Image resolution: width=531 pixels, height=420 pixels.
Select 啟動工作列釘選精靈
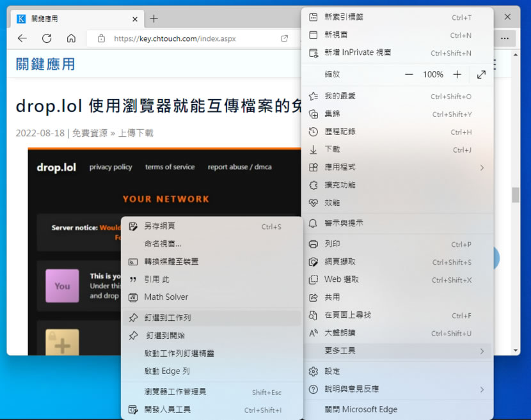pos(212,354)
